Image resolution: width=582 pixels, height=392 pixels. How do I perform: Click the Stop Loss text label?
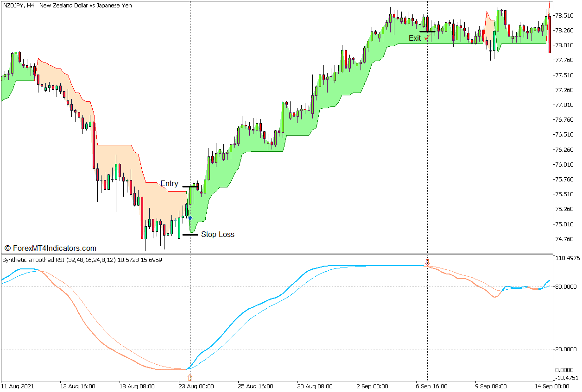pos(217,235)
